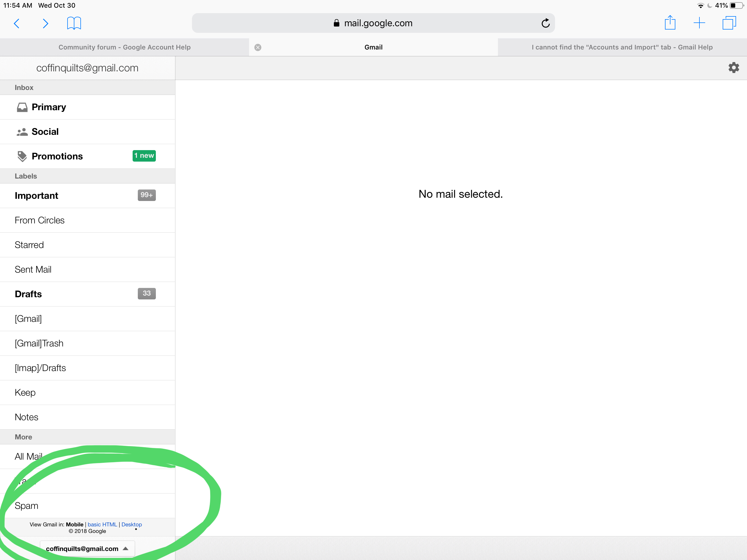
Task: Open the Primary inbox icon
Action: [x=22, y=107]
